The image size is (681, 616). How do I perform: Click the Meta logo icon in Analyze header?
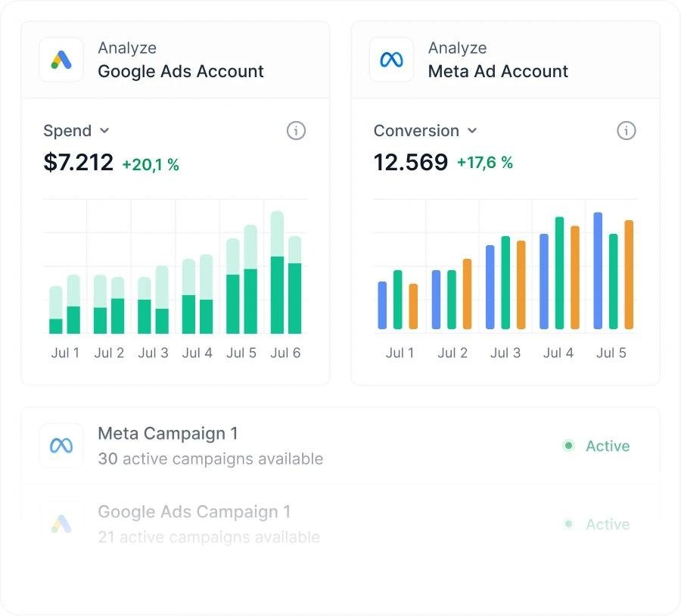click(x=391, y=60)
